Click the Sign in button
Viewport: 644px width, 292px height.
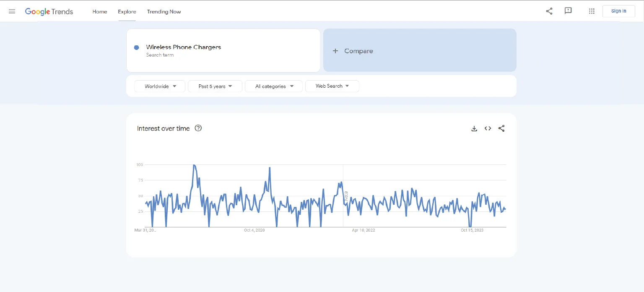618,11
